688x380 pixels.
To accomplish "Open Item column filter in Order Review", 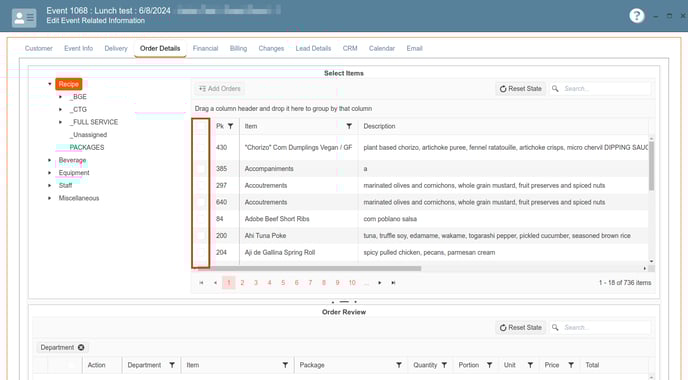I will point(285,365).
